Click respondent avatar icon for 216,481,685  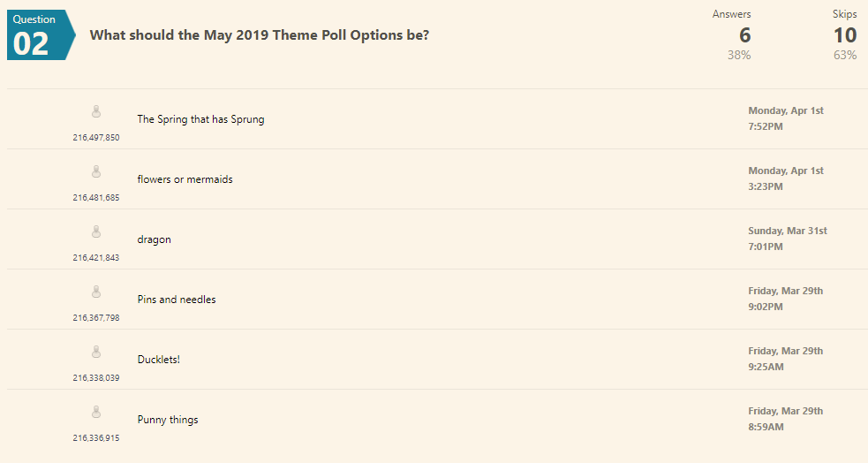[96, 171]
